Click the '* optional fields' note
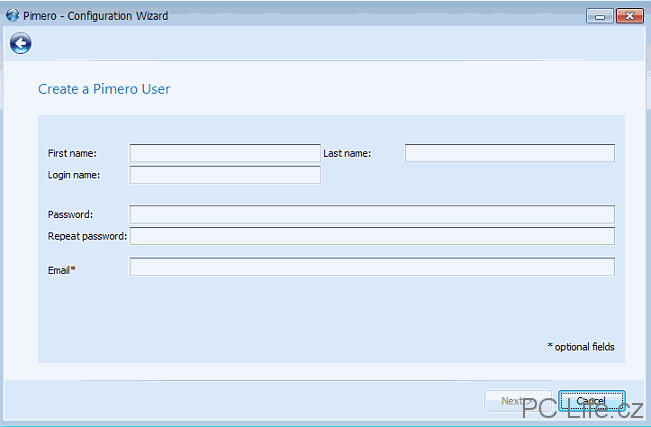 point(581,346)
